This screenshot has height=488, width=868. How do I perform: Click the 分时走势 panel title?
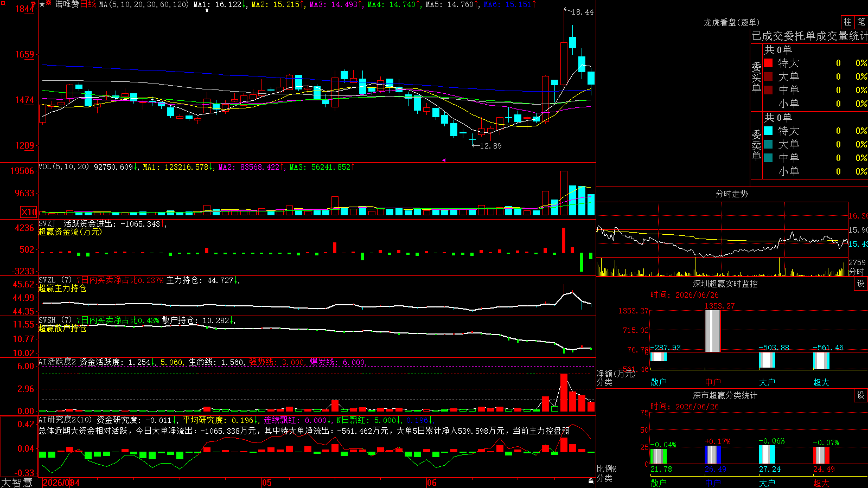pos(732,194)
